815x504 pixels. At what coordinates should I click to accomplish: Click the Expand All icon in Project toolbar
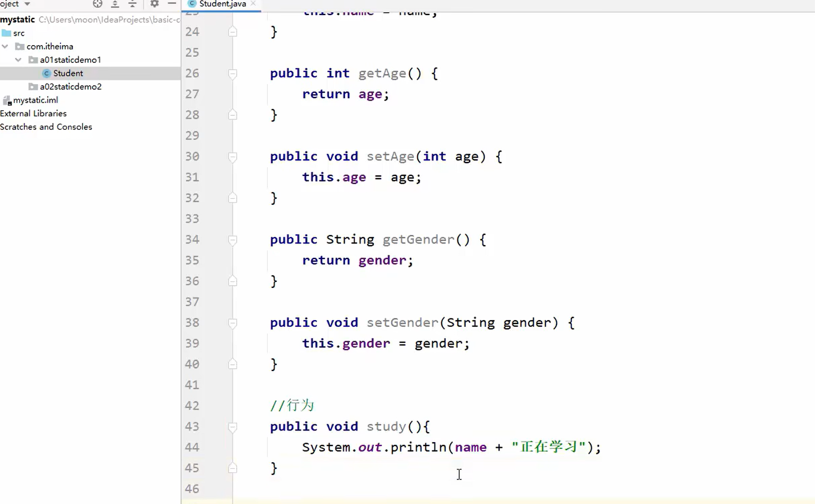click(115, 4)
